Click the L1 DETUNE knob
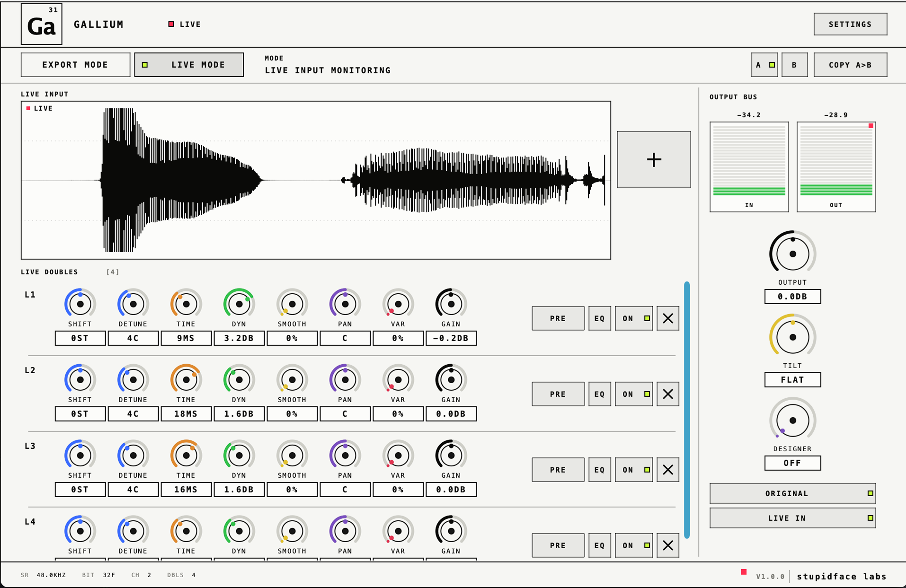 coord(133,304)
